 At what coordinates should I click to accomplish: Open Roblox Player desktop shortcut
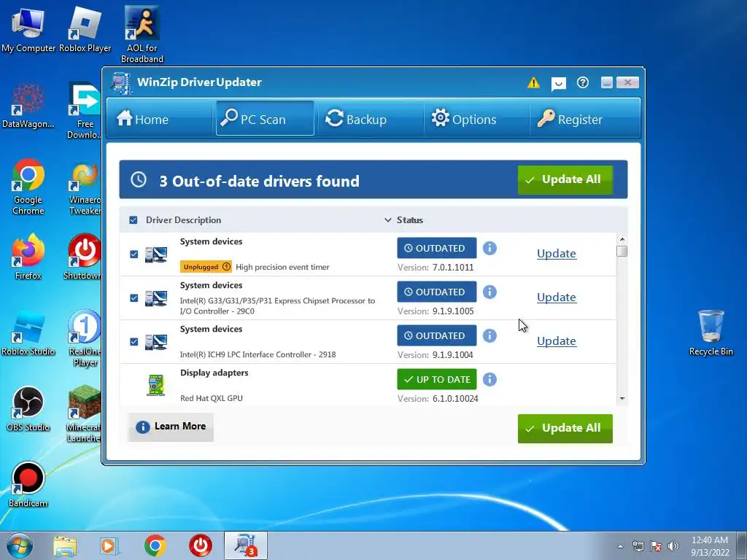tap(85, 28)
